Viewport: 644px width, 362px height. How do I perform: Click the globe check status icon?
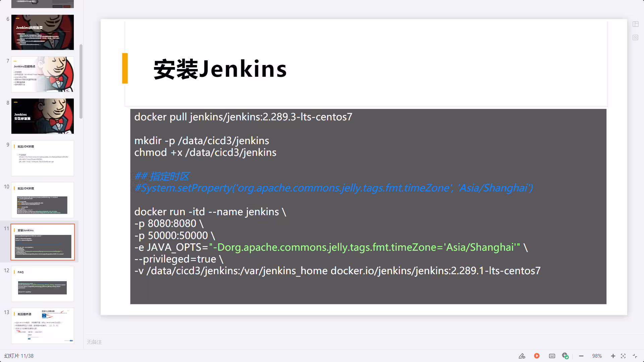click(565, 356)
